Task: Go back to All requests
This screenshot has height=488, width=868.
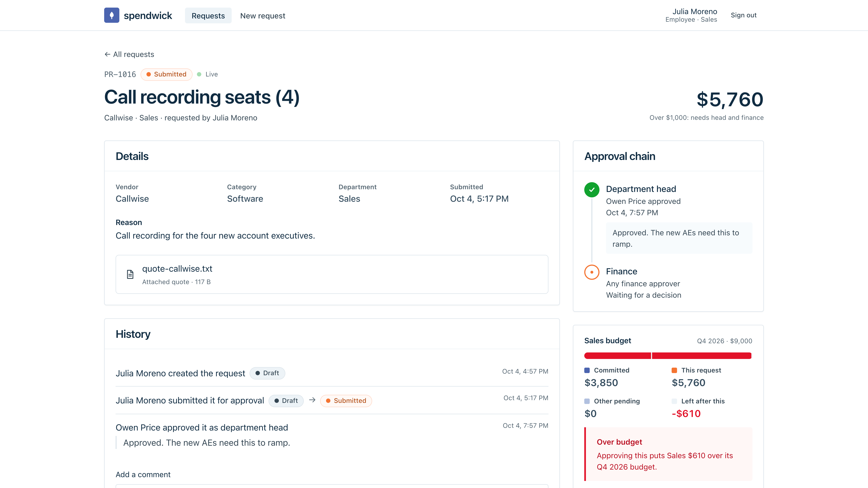Action: [x=129, y=54]
